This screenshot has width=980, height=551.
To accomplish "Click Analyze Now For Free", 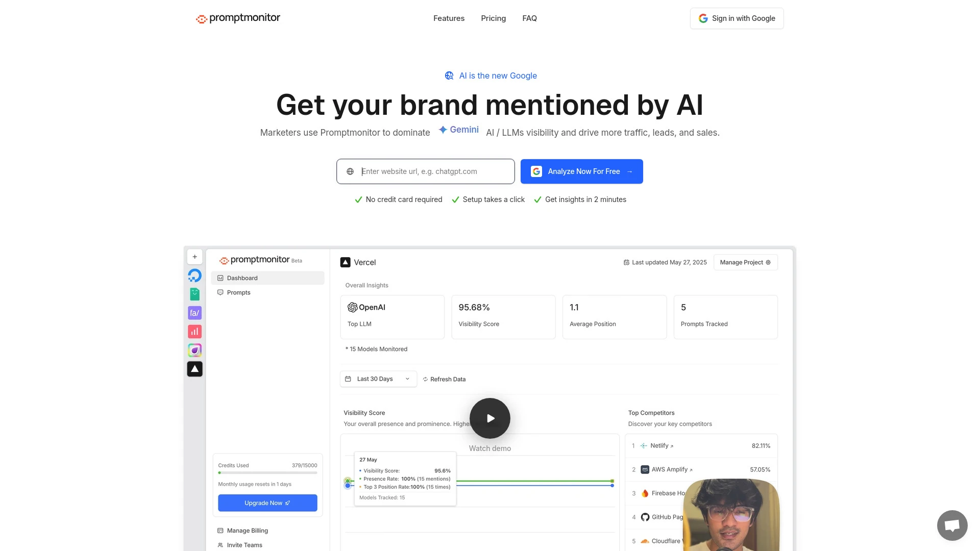I will click(582, 171).
